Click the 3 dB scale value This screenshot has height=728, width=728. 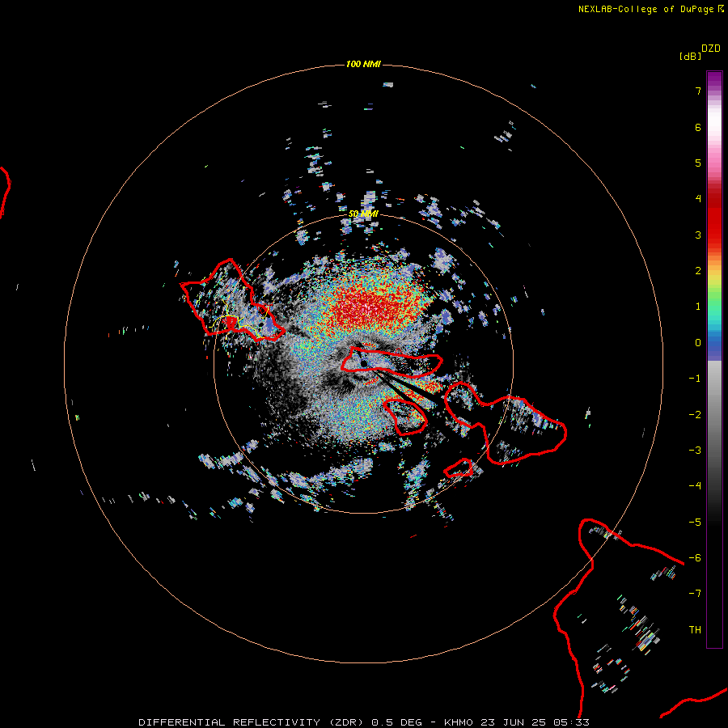click(698, 235)
